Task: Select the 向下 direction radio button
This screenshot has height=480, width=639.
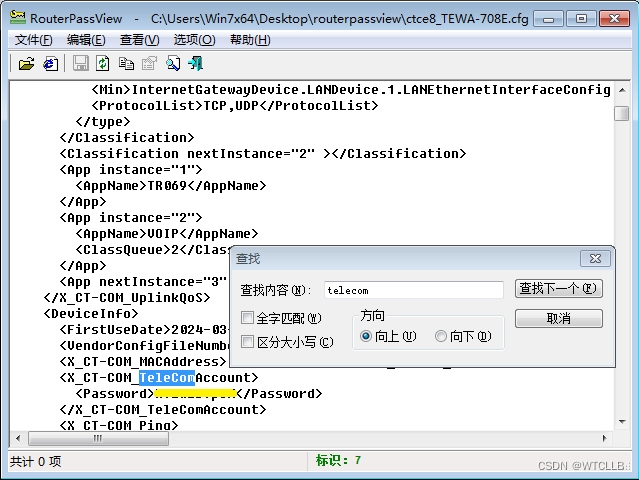Action: click(x=441, y=336)
